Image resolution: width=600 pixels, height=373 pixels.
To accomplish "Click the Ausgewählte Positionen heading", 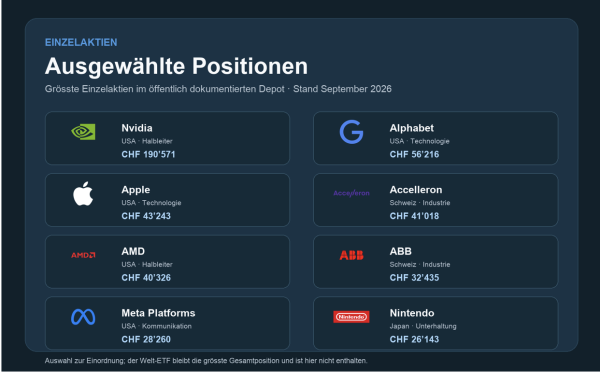I will (176, 66).
